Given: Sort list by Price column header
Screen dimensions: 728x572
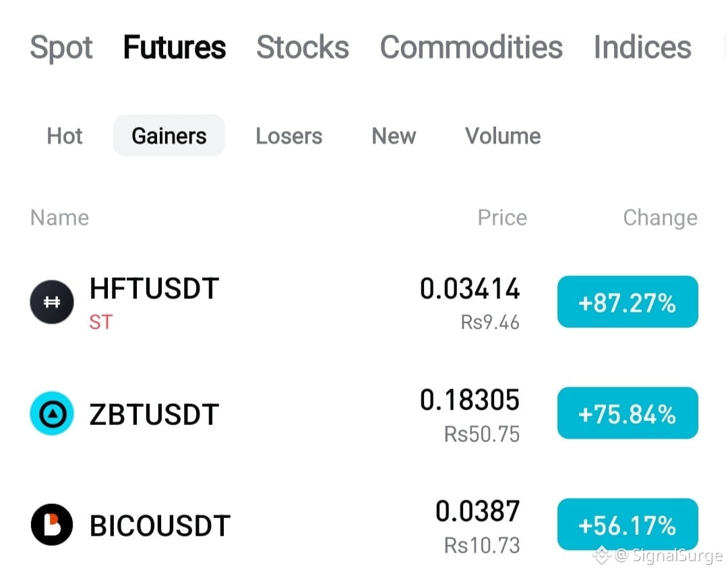Looking at the screenshot, I should pyautogui.click(x=502, y=217).
